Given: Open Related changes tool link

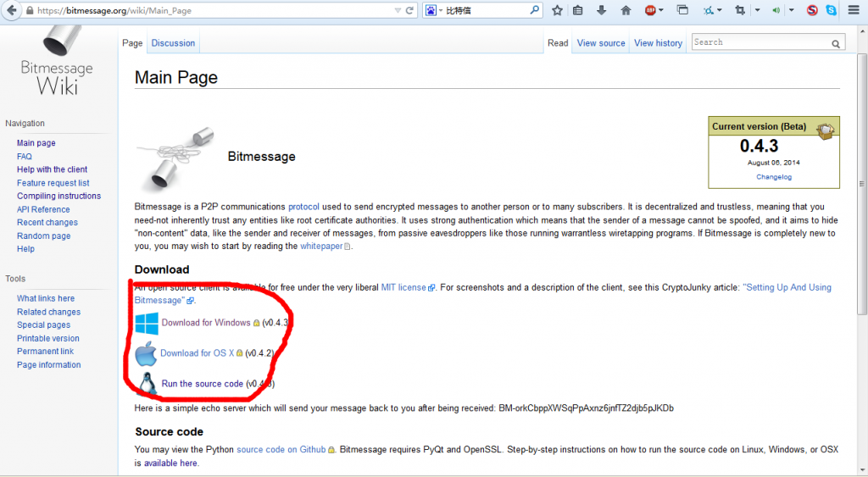Looking at the screenshot, I should pos(48,312).
